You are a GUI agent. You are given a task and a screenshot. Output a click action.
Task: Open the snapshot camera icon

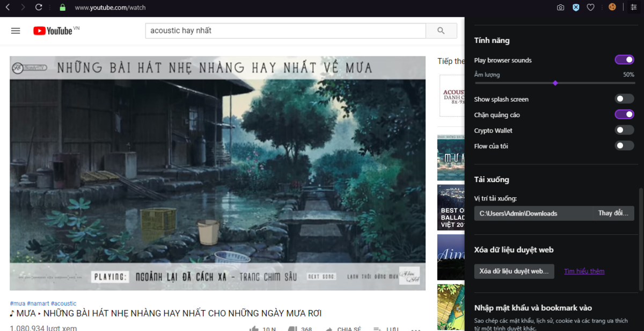[560, 8]
